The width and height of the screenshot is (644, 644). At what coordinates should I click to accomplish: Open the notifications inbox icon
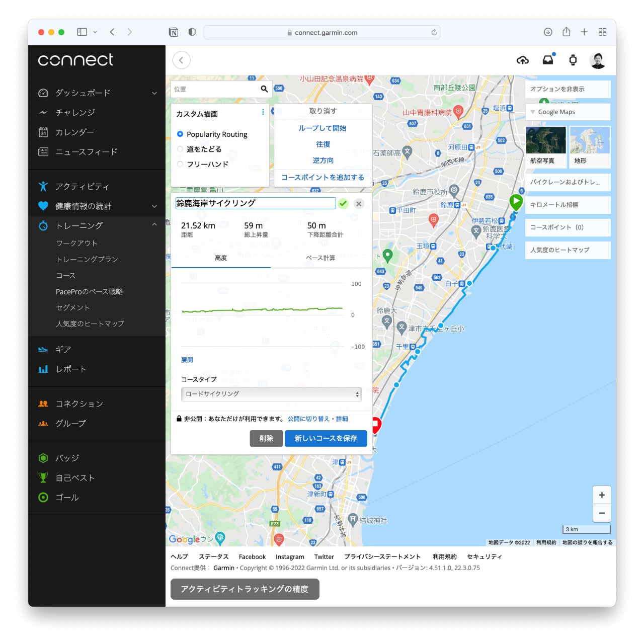(548, 60)
